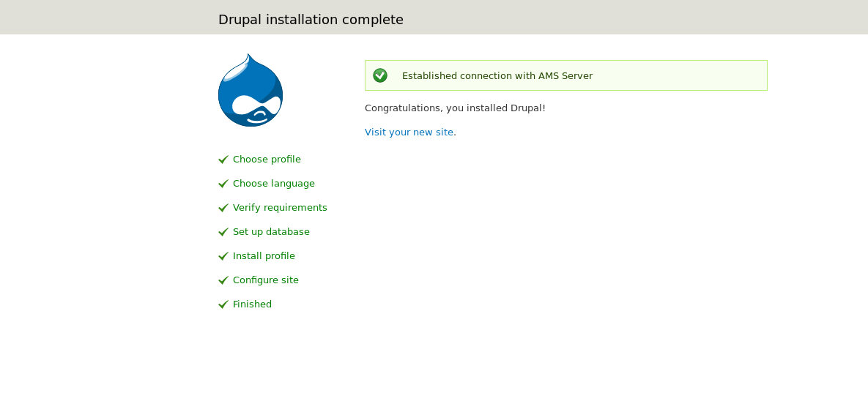Click checkmark beside Choose profile
This screenshot has height=404, width=868.
click(223, 160)
